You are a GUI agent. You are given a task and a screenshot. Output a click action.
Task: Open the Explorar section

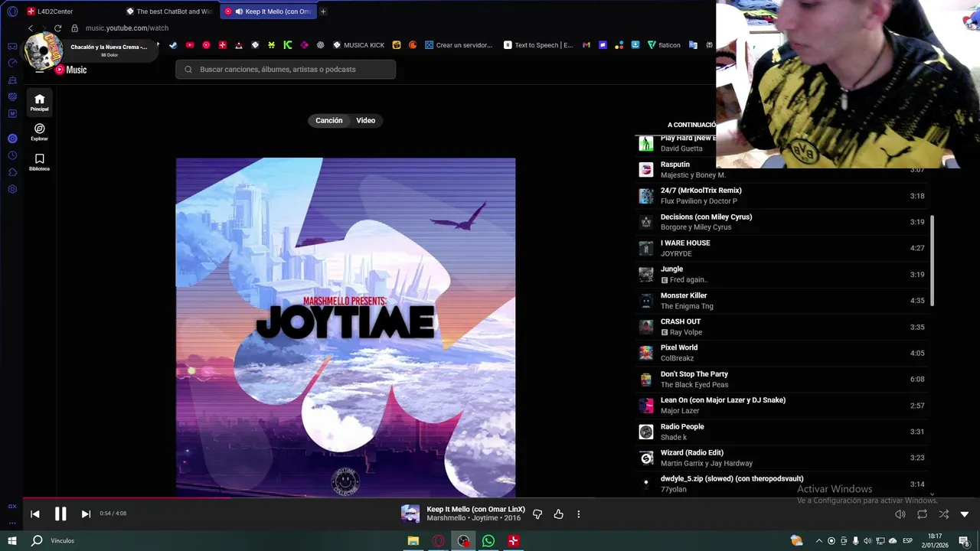[x=40, y=132]
